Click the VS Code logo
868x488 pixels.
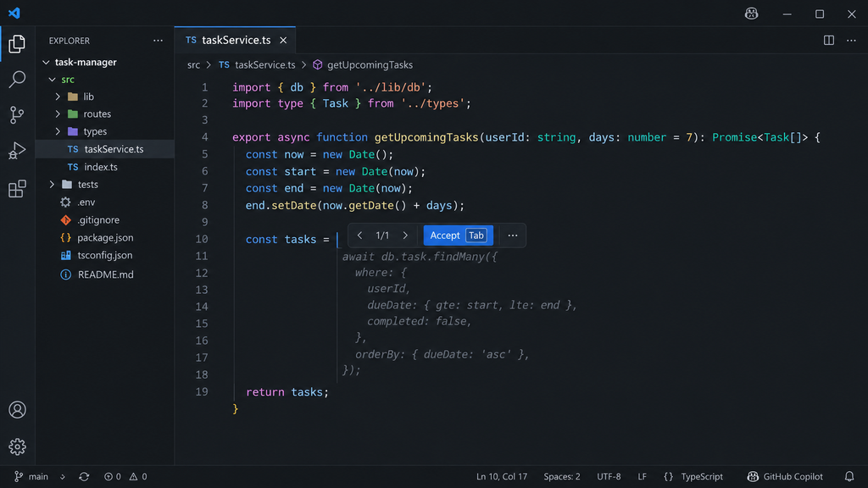tap(14, 13)
